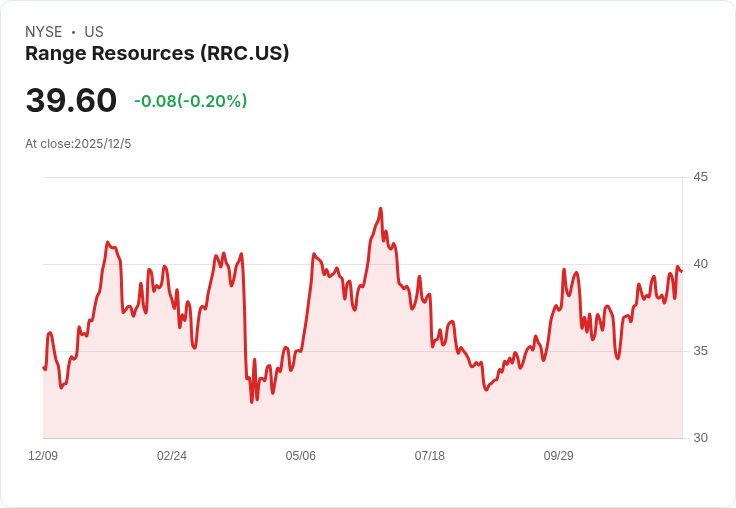Click the 12/09 date axis label
Image resolution: width=736 pixels, height=508 pixels.
pyautogui.click(x=43, y=456)
